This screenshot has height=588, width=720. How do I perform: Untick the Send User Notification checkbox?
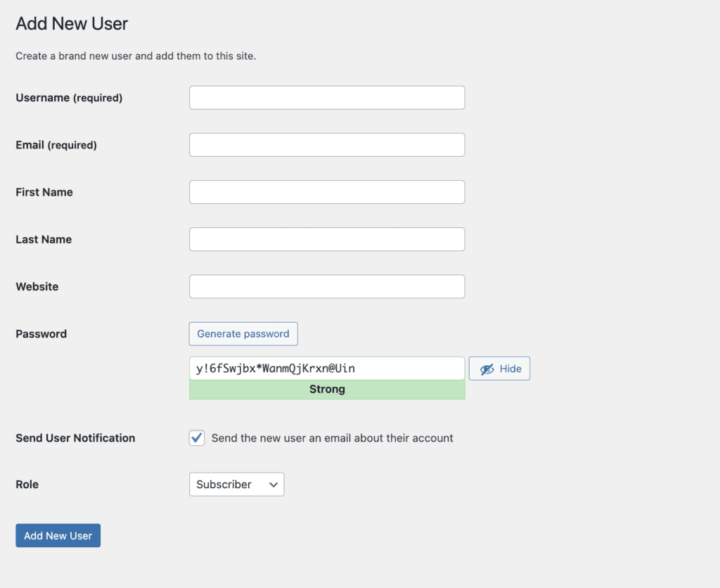197,438
